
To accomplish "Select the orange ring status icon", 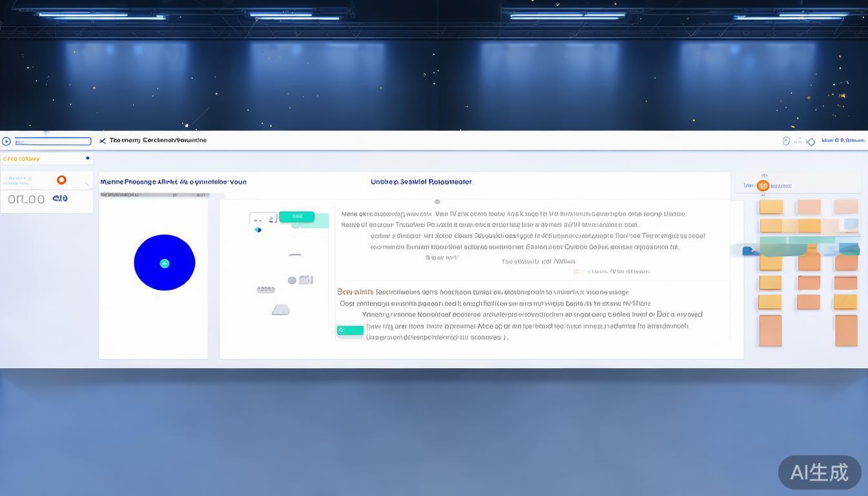I will click(x=62, y=180).
